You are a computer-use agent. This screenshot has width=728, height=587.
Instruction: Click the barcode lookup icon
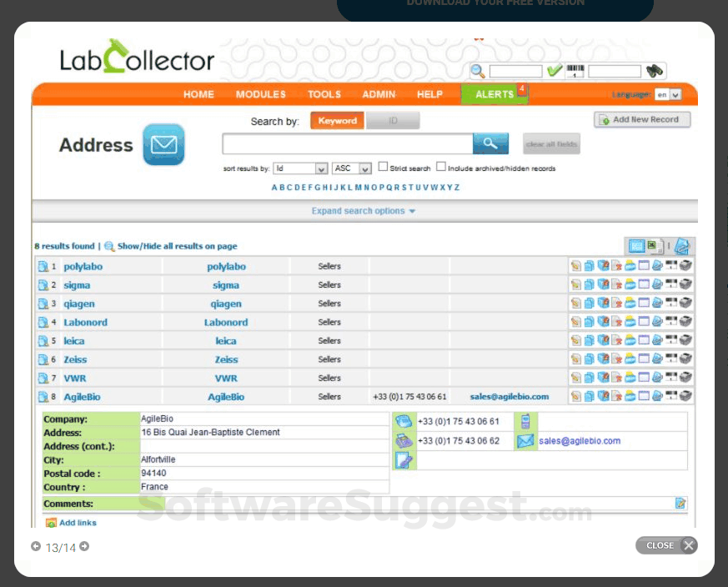pos(575,69)
